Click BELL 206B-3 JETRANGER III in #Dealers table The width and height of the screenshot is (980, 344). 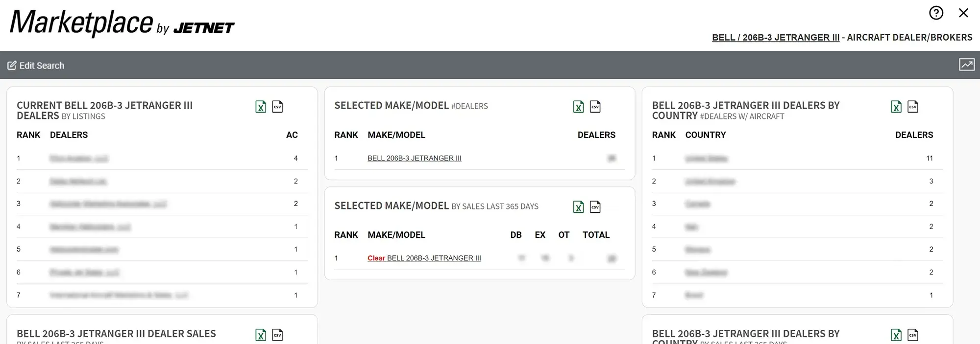click(x=414, y=158)
